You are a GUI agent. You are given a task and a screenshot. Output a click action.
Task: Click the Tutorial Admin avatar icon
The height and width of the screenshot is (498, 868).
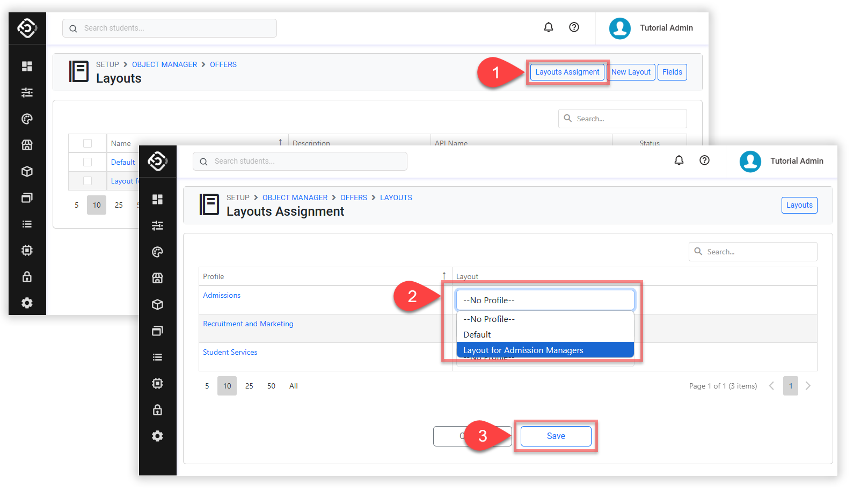(x=750, y=161)
